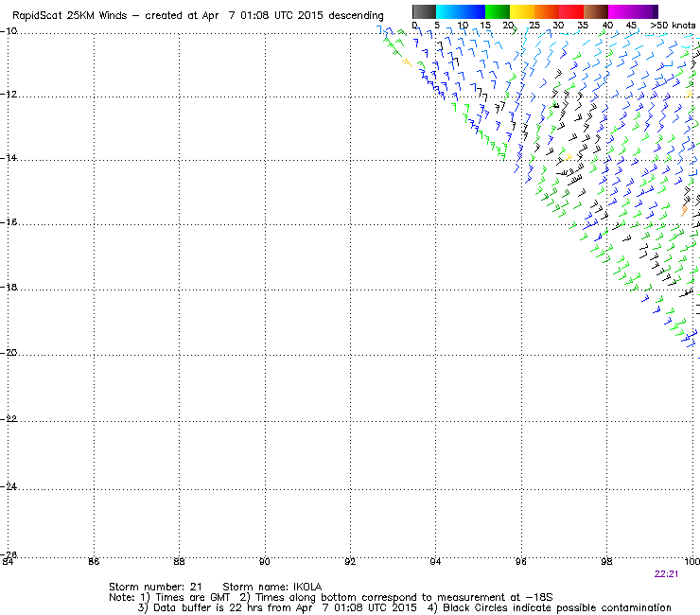700x615 pixels.
Task: Click the '90' longitude axis label
Action: [x=265, y=561]
